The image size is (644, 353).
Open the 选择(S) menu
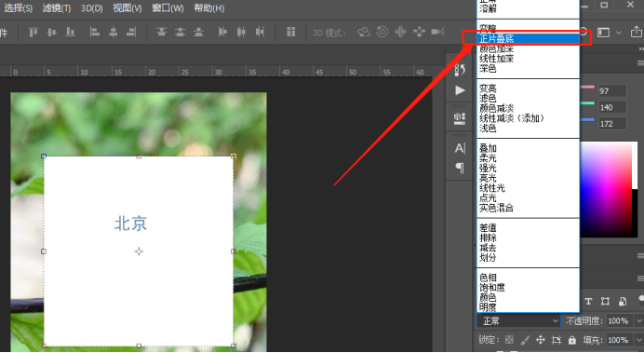click(18, 8)
